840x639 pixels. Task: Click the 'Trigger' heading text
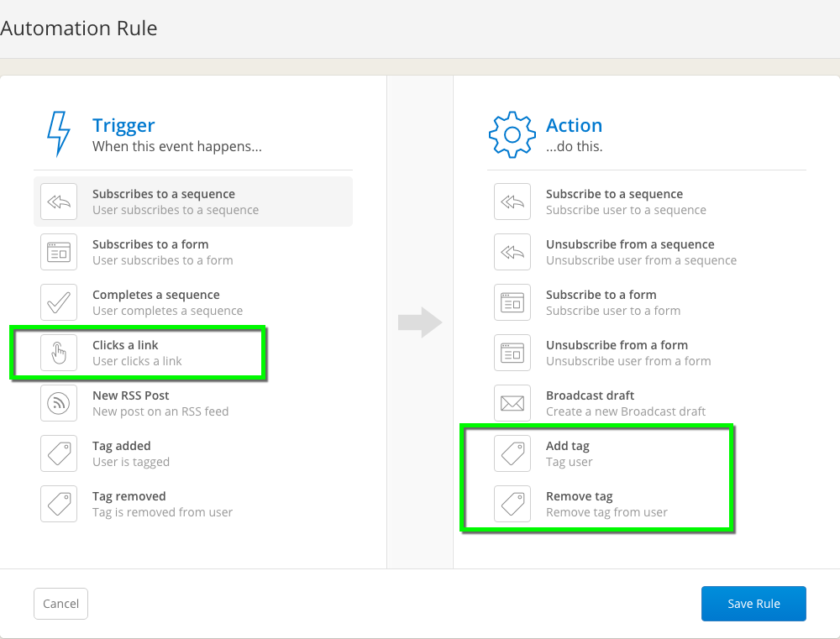pos(123,125)
